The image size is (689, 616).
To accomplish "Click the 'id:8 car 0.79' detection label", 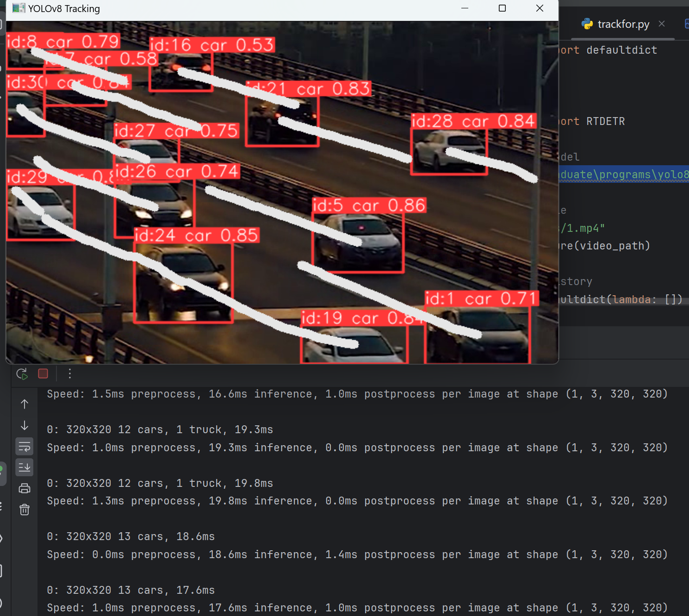I will click(x=63, y=42).
